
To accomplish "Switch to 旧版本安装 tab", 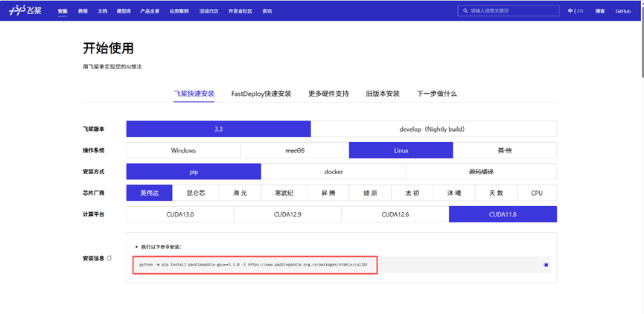I will [383, 94].
